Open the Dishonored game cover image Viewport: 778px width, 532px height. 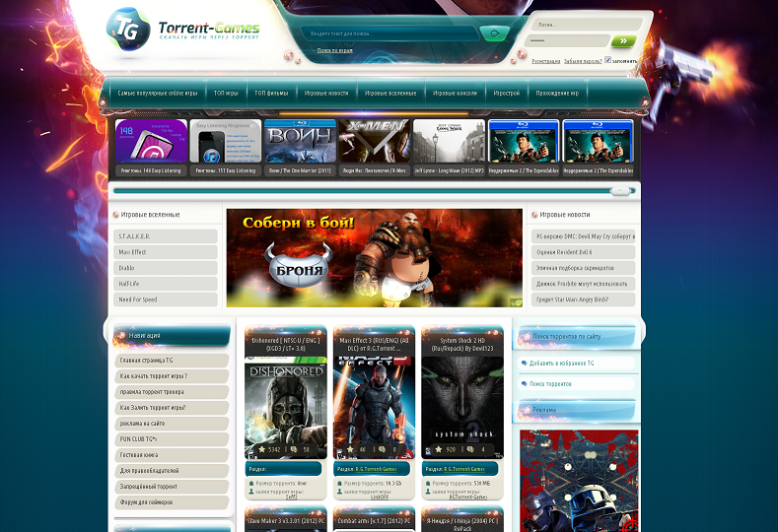(x=286, y=408)
